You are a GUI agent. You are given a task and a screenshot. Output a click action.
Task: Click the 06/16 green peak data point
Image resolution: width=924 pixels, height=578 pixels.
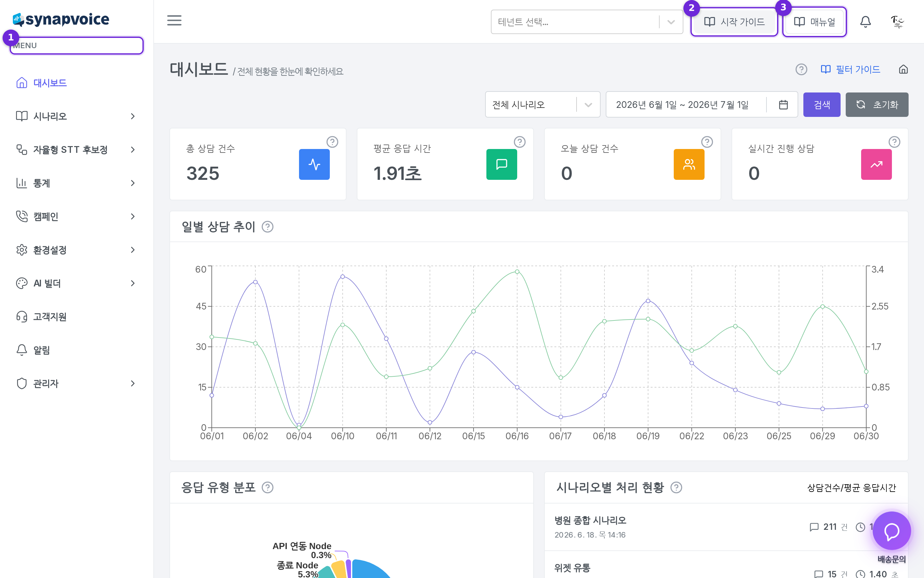pyautogui.click(x=517, y=272)
